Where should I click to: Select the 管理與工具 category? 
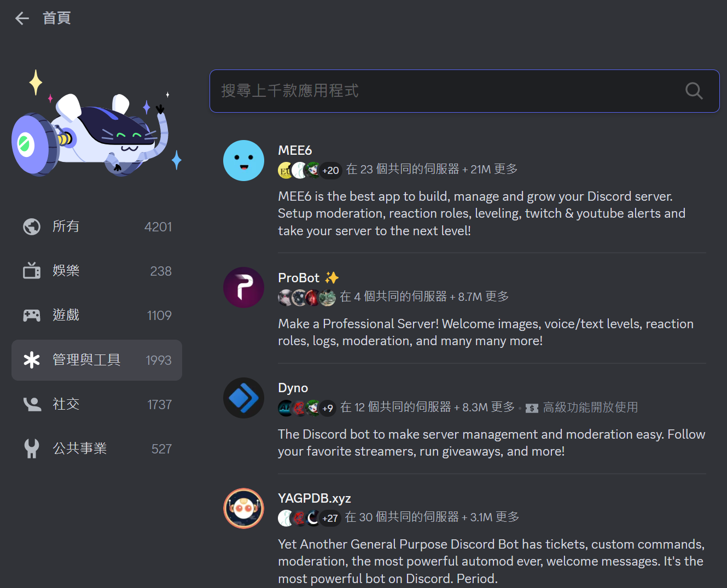coord(97,360)
